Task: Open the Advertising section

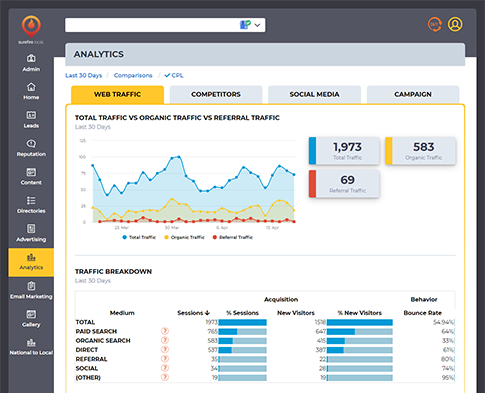Action: coord(31,233)
